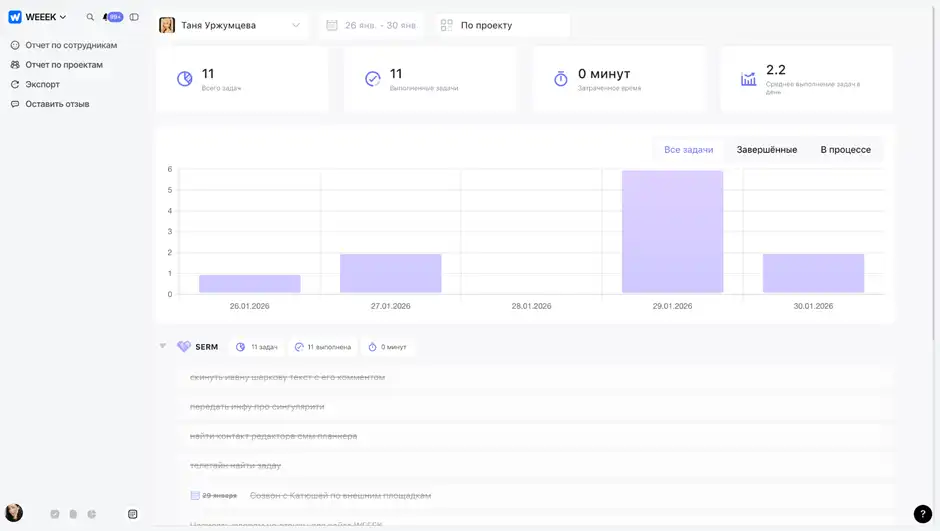This screenshot has width=940, height=531.
Task: Toggle the sidebar panel icon
Action: coord(134,17)
